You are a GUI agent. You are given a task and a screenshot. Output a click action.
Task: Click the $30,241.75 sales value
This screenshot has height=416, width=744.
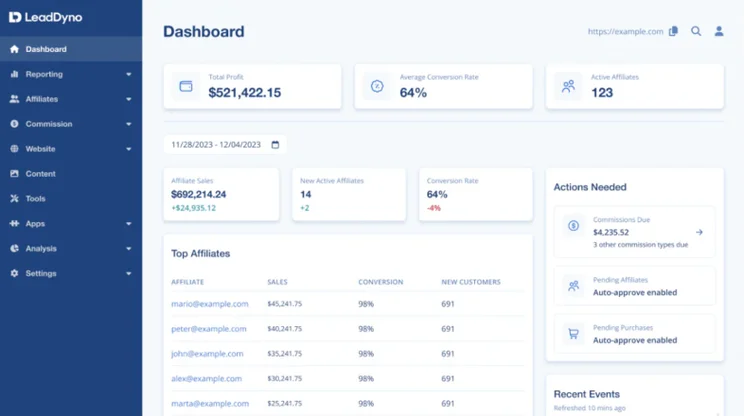[x=285, y=379]
